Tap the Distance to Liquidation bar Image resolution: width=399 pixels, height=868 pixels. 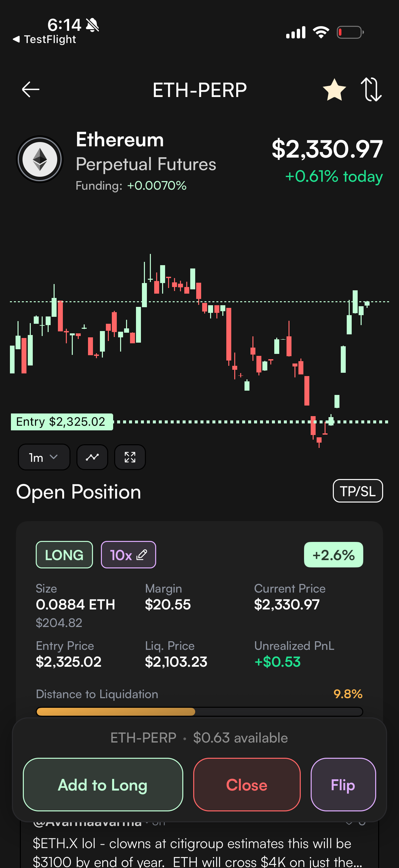199,712
